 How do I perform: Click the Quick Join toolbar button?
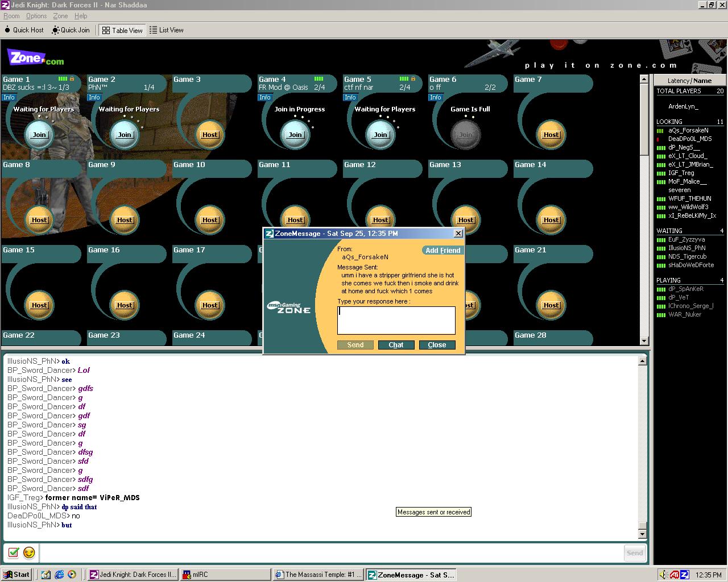[71, 30]
